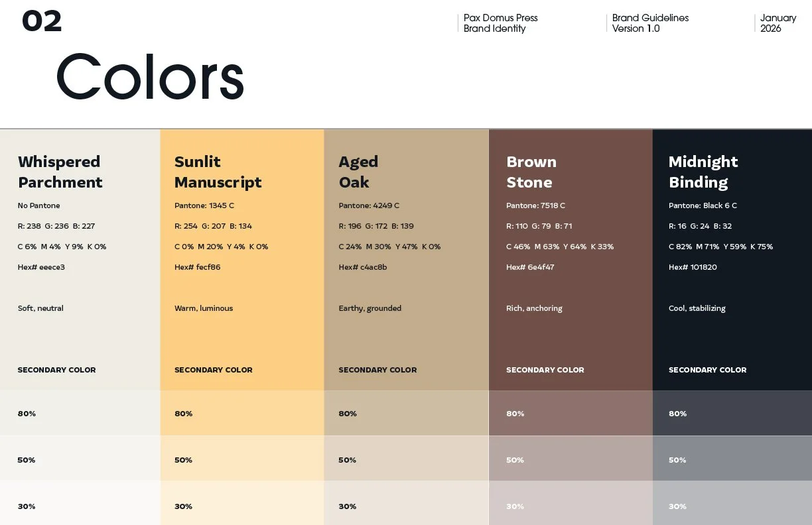The image size is (812, 525).
Task: Click the 80% tint of Sunlit Manuscript
Action: click(x=242, y=412)
